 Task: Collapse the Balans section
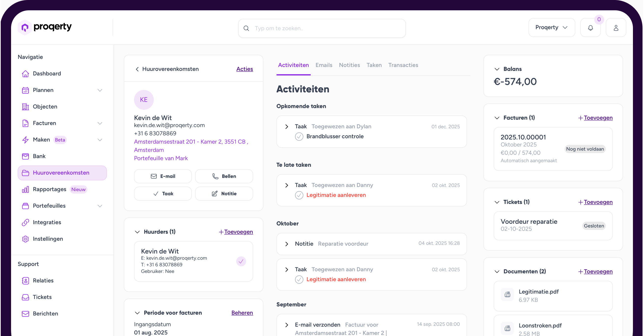click(497, 69)
